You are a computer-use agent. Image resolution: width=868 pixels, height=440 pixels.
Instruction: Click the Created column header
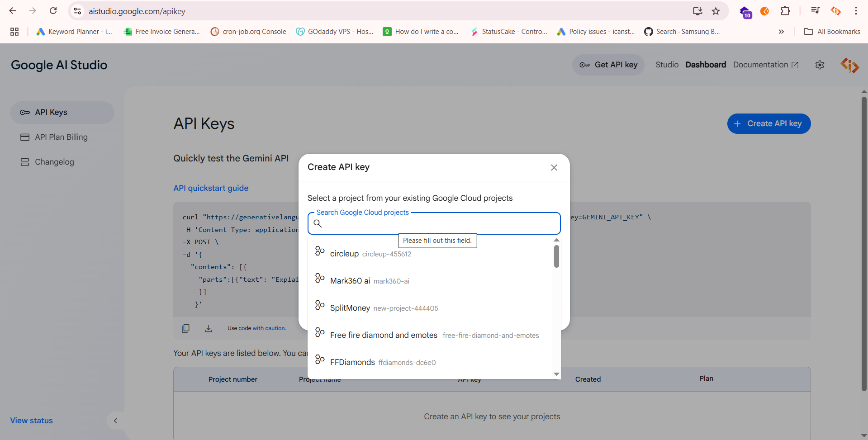pyautogui.click(x=588, y=379)
